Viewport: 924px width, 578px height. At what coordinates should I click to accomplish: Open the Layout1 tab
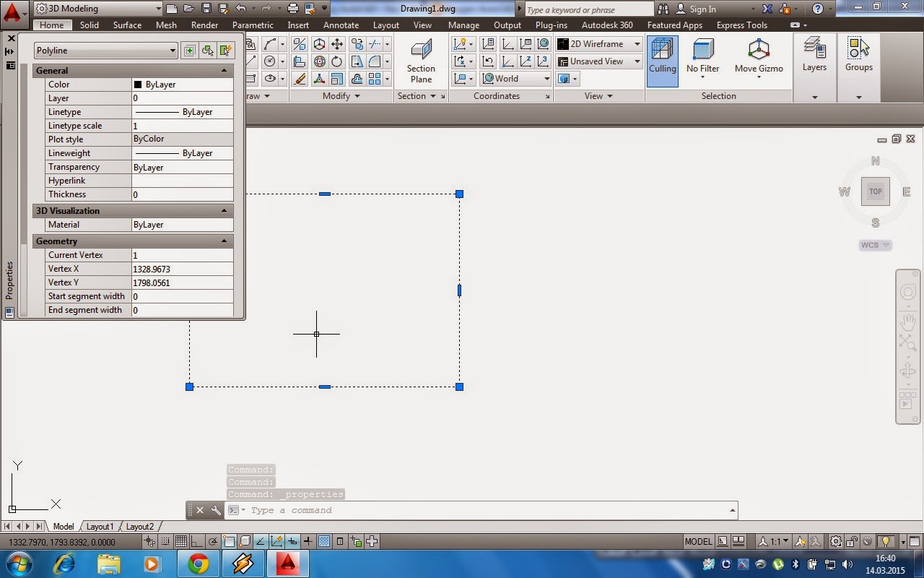100,527
